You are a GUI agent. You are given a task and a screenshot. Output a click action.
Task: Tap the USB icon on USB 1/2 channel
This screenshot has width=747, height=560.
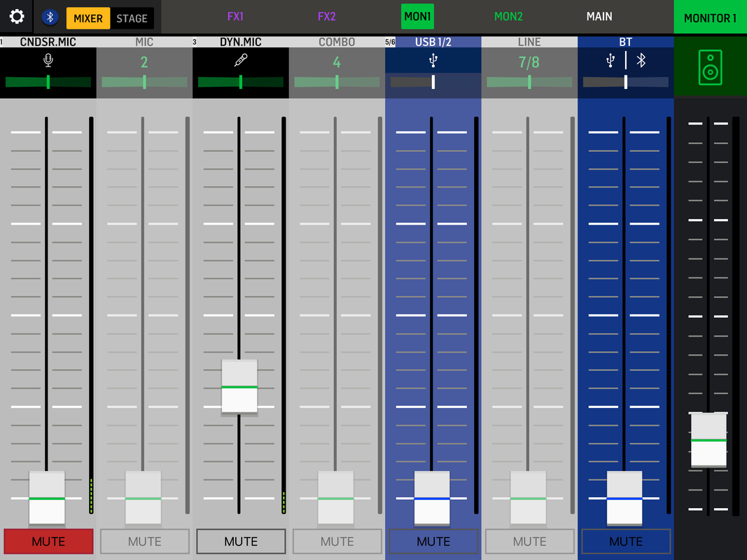433,60
